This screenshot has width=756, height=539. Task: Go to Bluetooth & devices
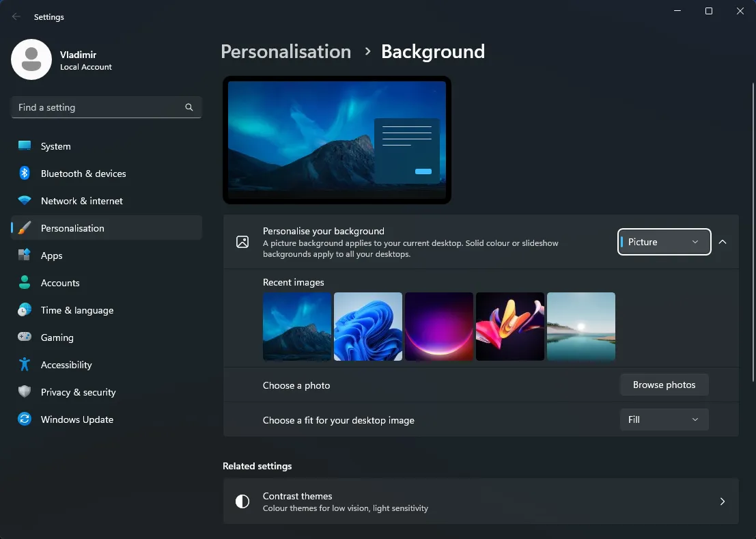pos(106,174)
